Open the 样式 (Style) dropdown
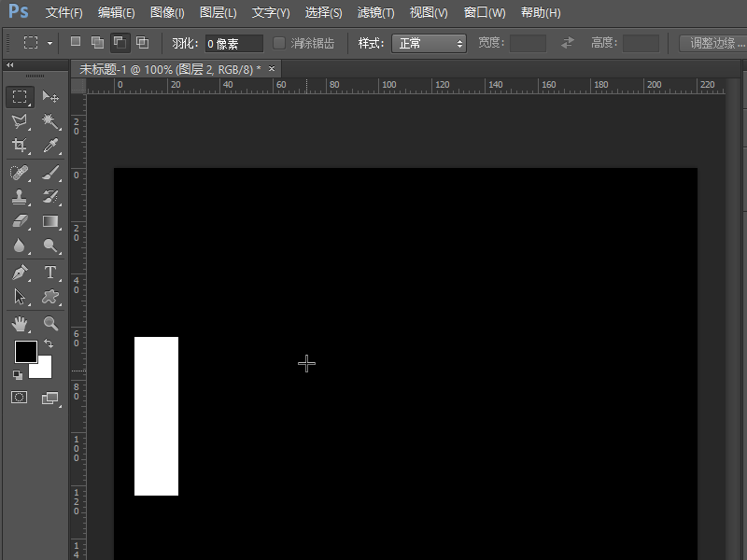The image size is (747, 560). point(428,43)
